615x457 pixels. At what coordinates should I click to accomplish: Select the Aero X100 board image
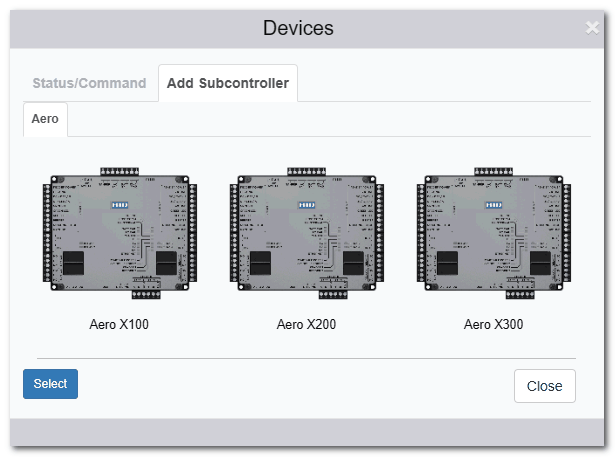click(119, 231)
